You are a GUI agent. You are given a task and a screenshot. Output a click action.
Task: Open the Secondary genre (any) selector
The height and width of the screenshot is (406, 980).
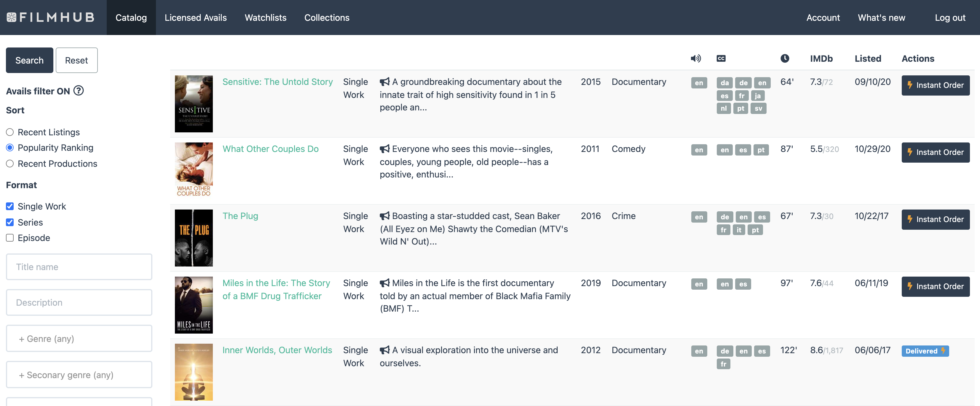79,375
